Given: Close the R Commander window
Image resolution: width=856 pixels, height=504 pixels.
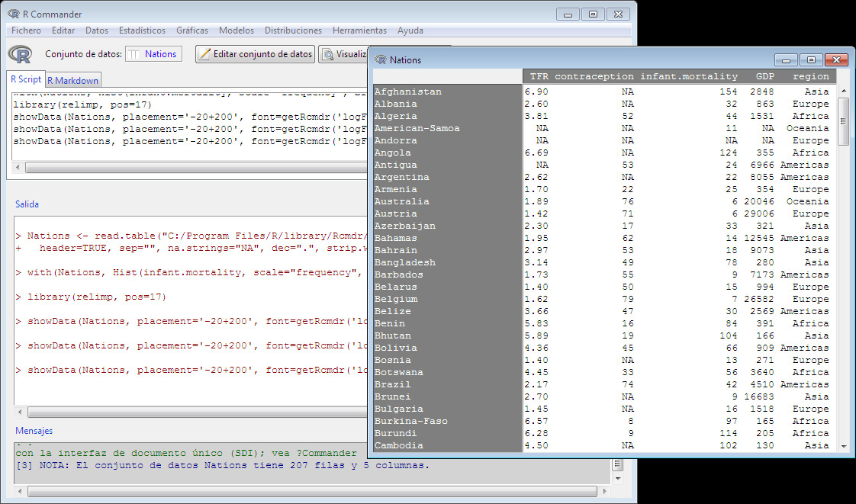Looking at the screenshot, I should [x=618, y=14].
